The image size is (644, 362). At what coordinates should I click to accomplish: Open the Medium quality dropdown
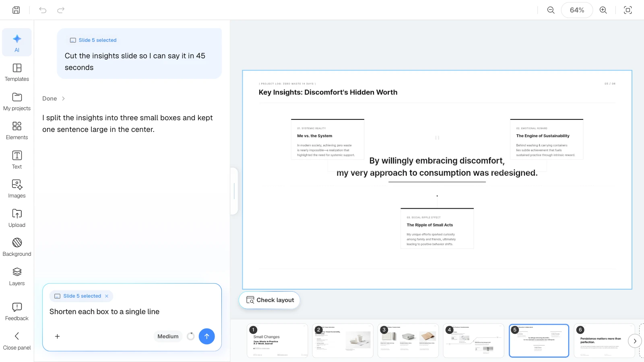point(168,336)
